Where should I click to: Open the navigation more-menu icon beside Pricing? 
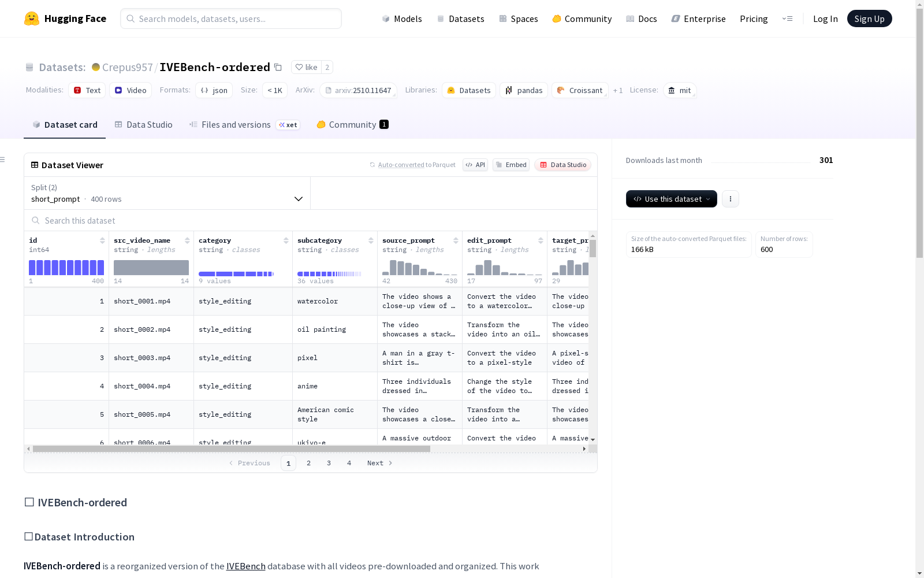787,18
